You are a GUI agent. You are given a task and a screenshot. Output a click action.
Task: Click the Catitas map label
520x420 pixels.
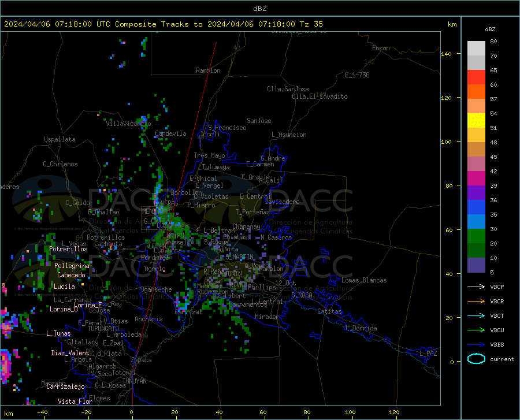(330, 311)
